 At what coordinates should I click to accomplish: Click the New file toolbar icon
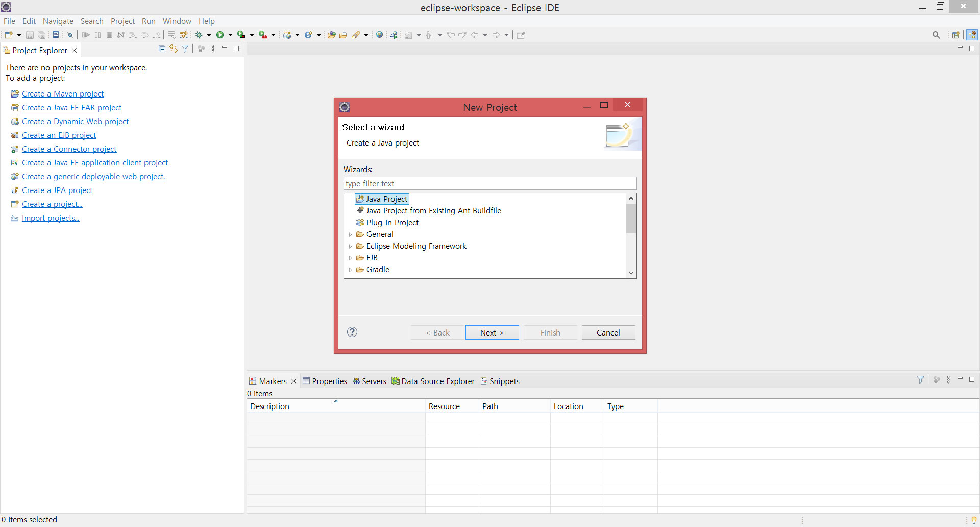point(9,35)
